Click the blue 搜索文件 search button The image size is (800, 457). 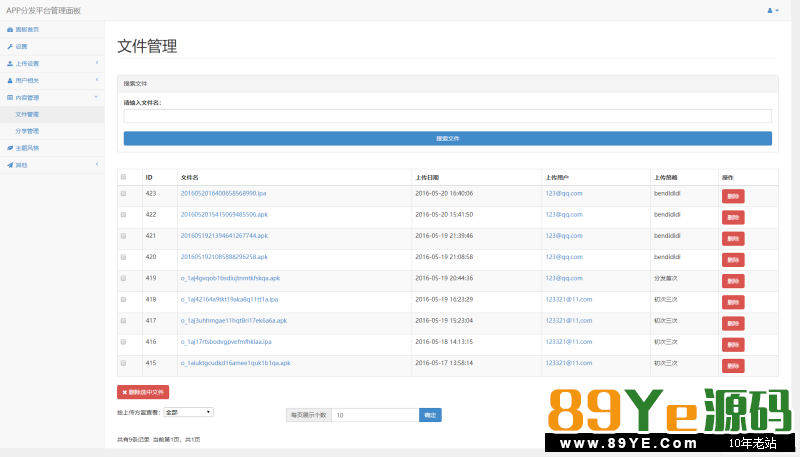447,138
